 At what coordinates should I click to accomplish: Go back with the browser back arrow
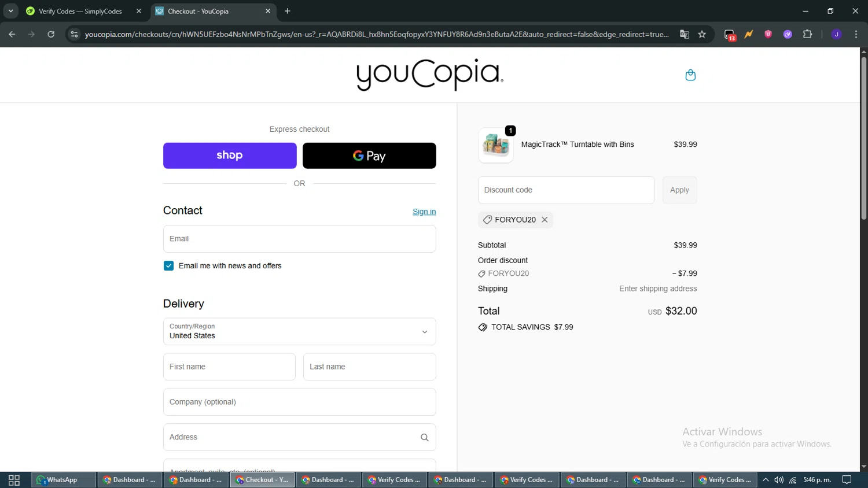coord(12,34)
